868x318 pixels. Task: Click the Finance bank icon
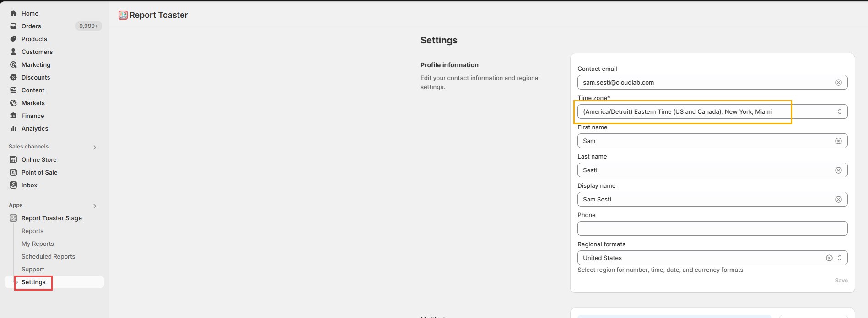coord(13,116)
